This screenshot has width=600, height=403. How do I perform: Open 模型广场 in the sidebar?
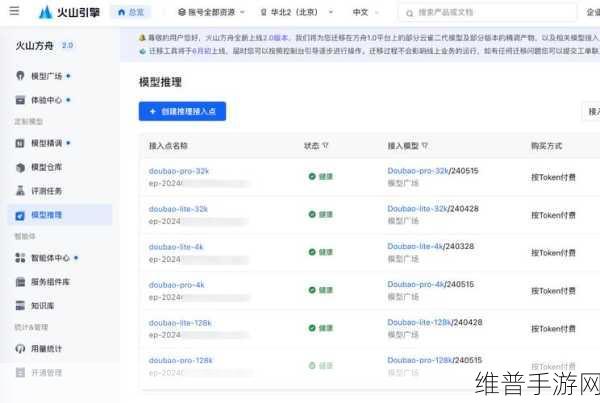46,76
